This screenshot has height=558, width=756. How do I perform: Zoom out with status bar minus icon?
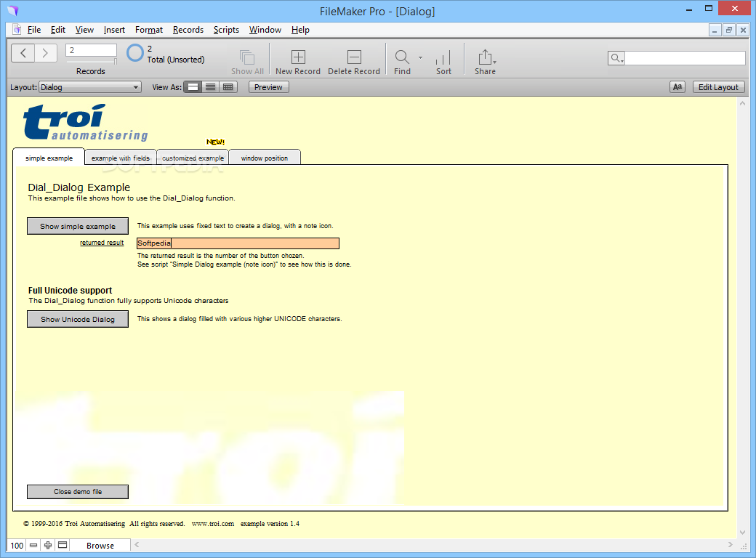(33, 545)
